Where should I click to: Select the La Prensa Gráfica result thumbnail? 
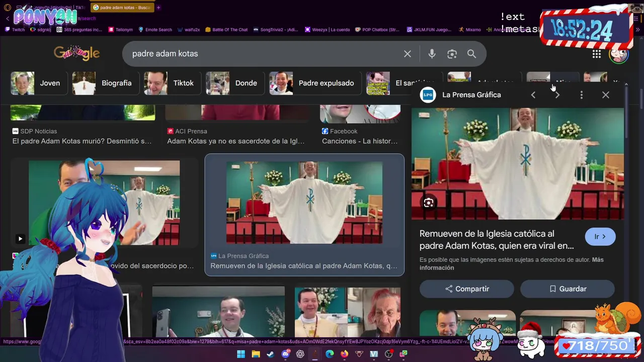coord(304,203)
